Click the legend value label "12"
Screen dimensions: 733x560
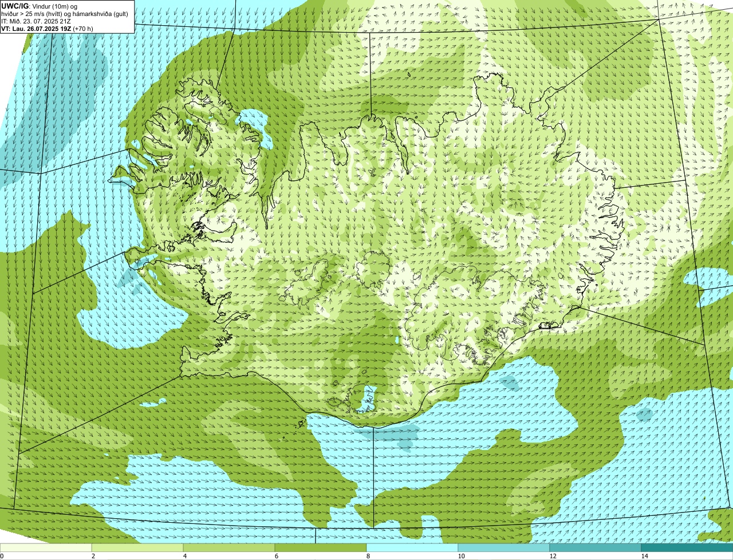pyautogui.click(x=553, y=556)
